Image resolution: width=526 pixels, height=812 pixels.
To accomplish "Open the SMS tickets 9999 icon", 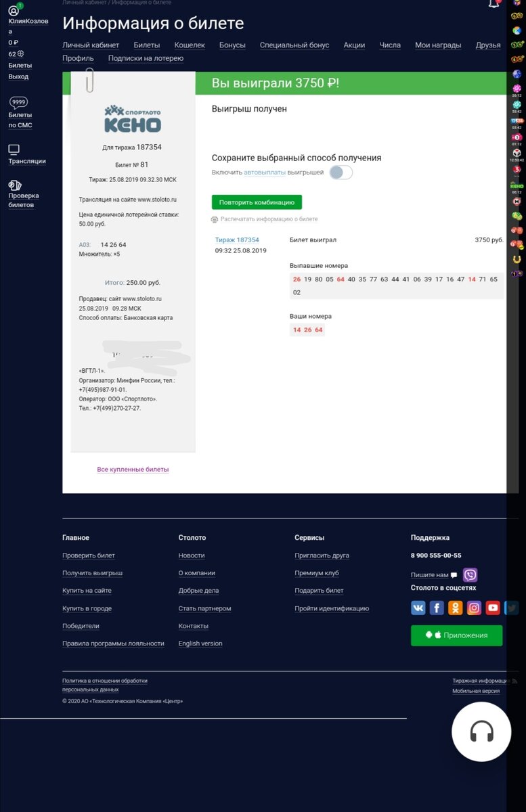I will coord(19,102).
